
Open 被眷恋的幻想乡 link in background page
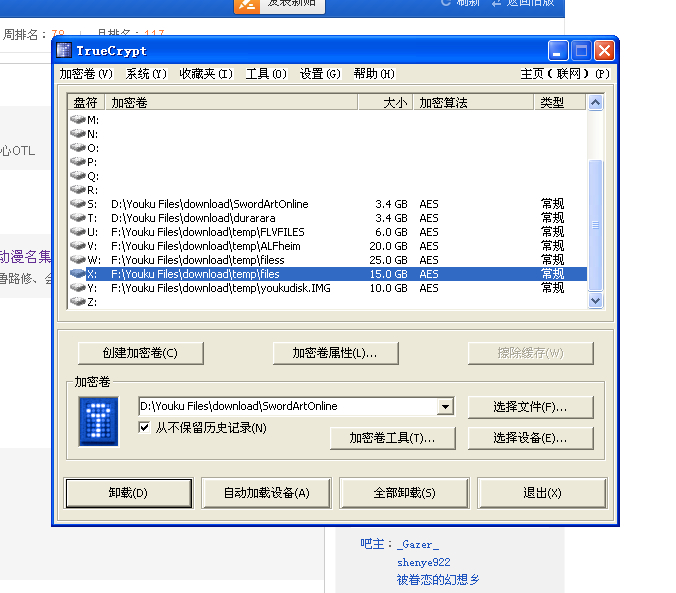438,579
